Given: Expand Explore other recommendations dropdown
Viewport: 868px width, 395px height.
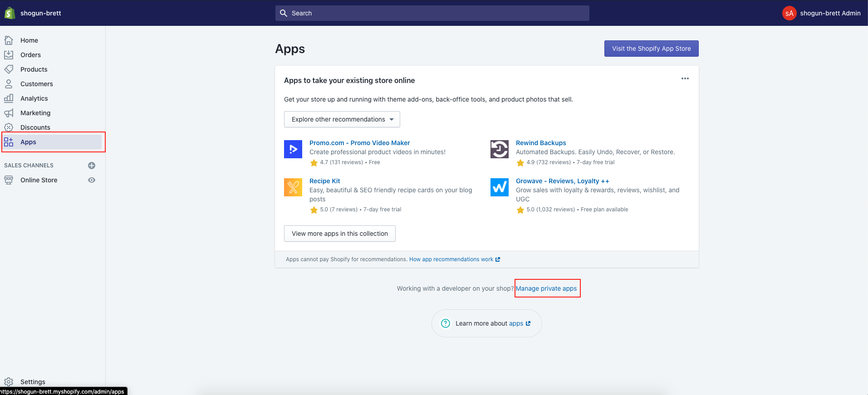Looking at the screenshot, I should [342, 119].
